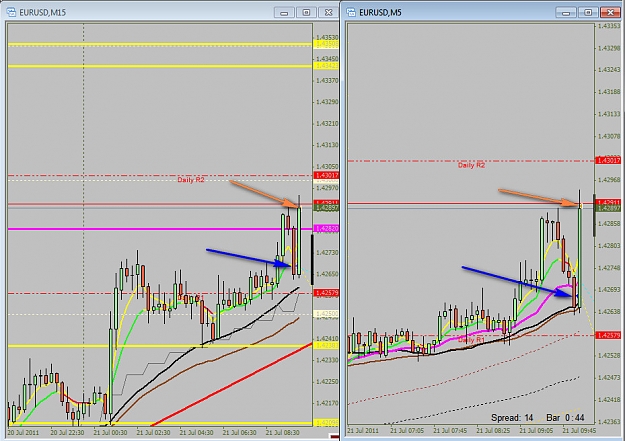The image size is (625, 441).
Task: Click the 1.43530 price scale value in M15
Action: coord(327,37)
